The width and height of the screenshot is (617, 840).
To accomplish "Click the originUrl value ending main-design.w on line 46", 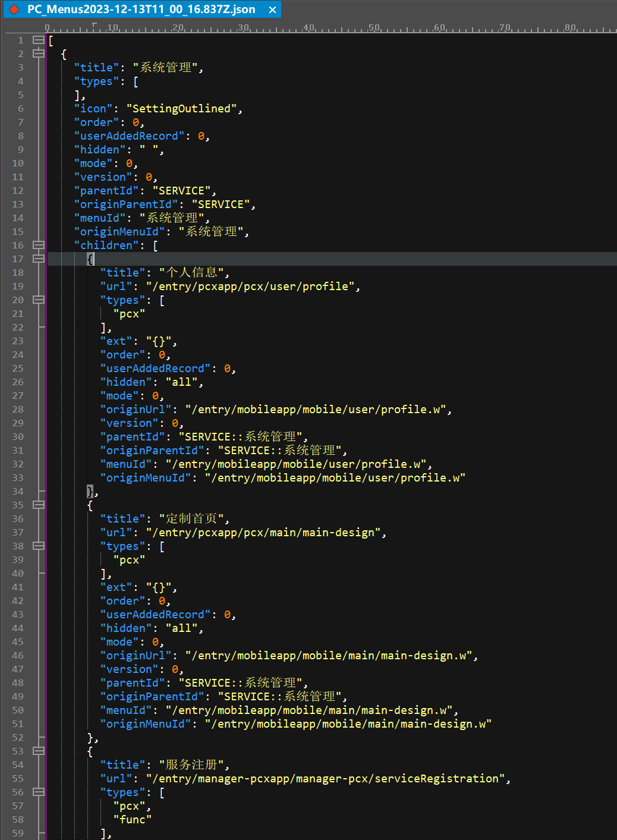I will [329, 655].
